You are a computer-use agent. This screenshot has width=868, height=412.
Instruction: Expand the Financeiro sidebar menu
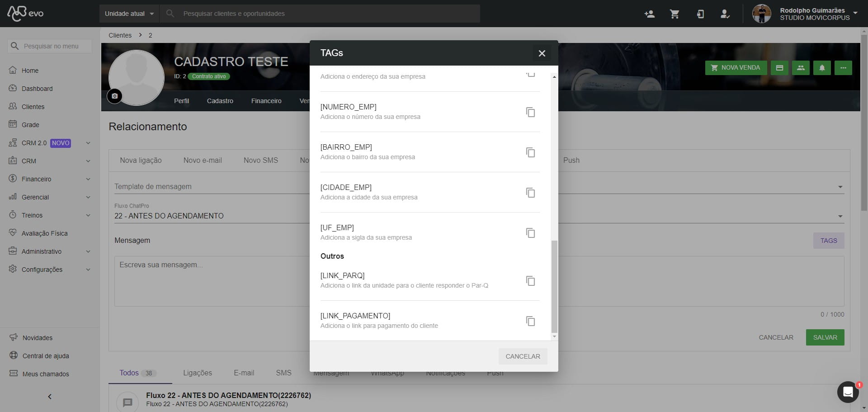(50, 179)
